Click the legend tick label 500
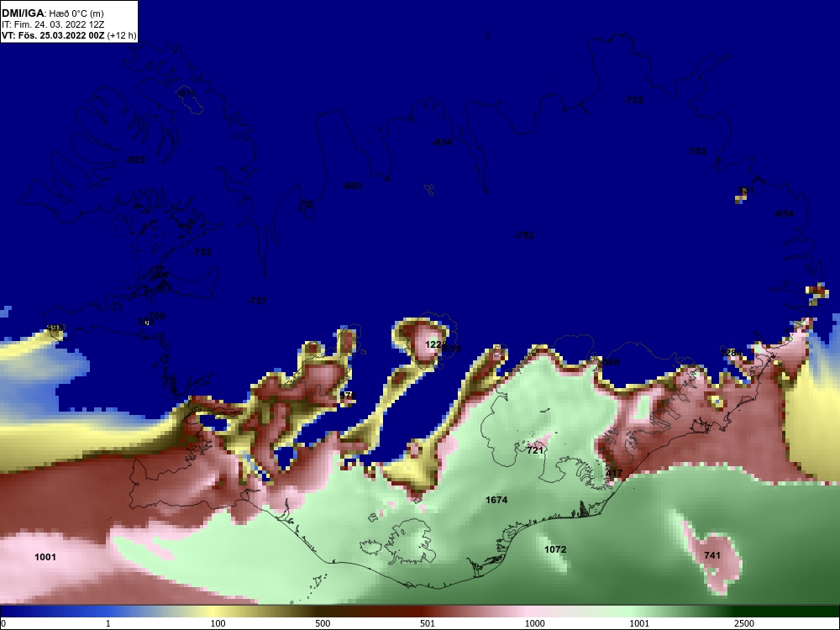 [323, 623]
